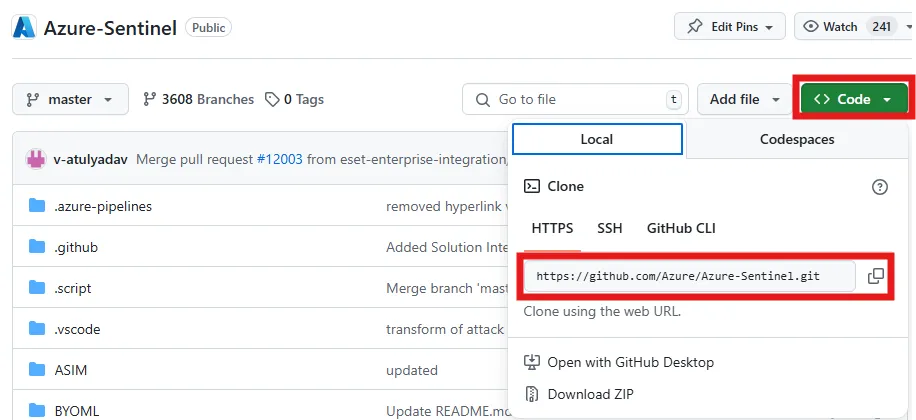Click the Watch eye icon
Image resolution: width=916 pixels, height=420 pixels.
coord(810,27)
